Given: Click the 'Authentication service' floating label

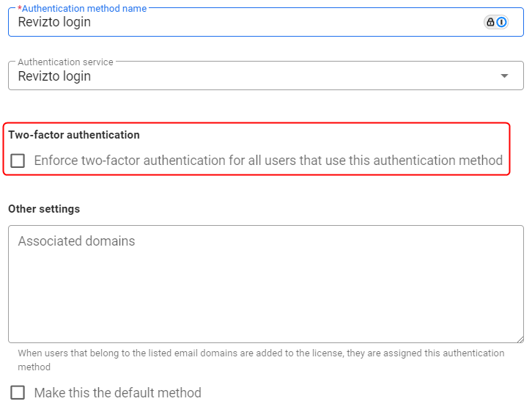Looking at the screenshot, I should coord(65,62).
